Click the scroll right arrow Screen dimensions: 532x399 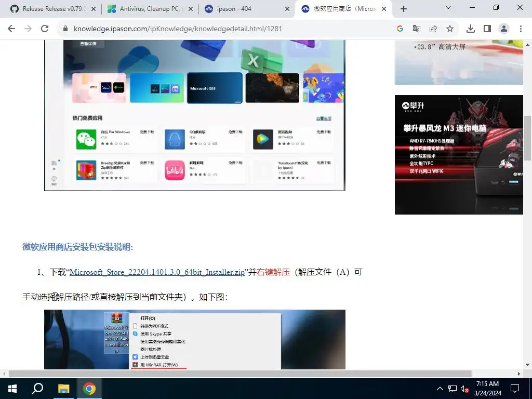519,374
